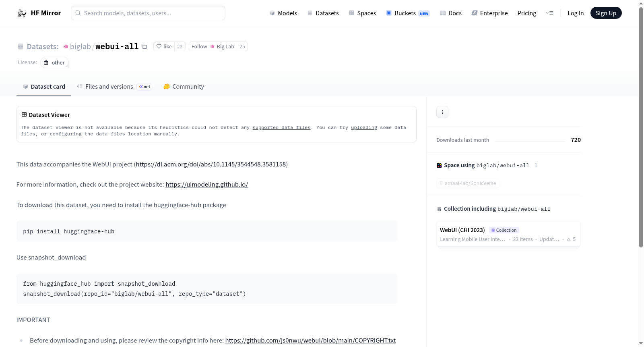This screenshot has height=347, width=644.
Task: Click the Collection badge on WebUI card
Action: (x=504, y=230)
